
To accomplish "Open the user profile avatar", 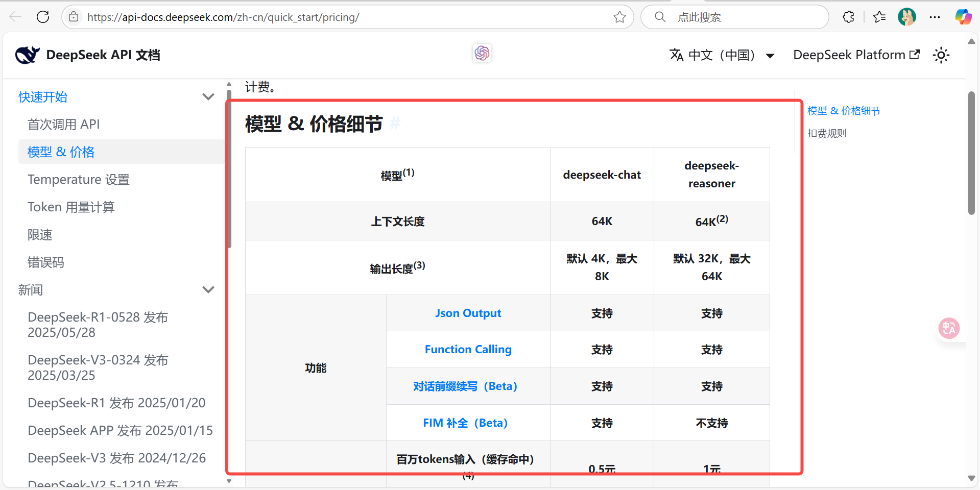I will 907,17.
